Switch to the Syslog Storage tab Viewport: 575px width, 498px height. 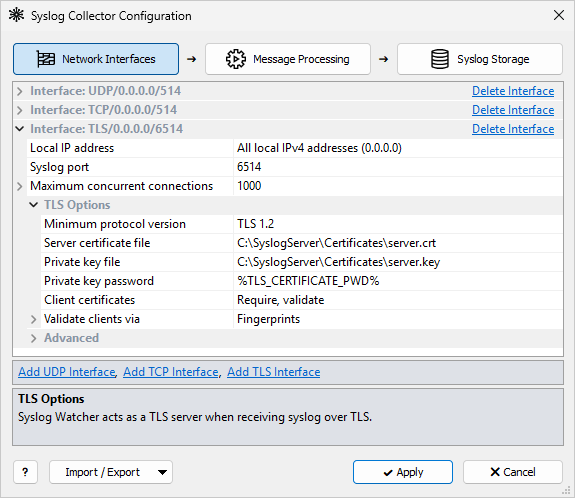coord(480,59)
